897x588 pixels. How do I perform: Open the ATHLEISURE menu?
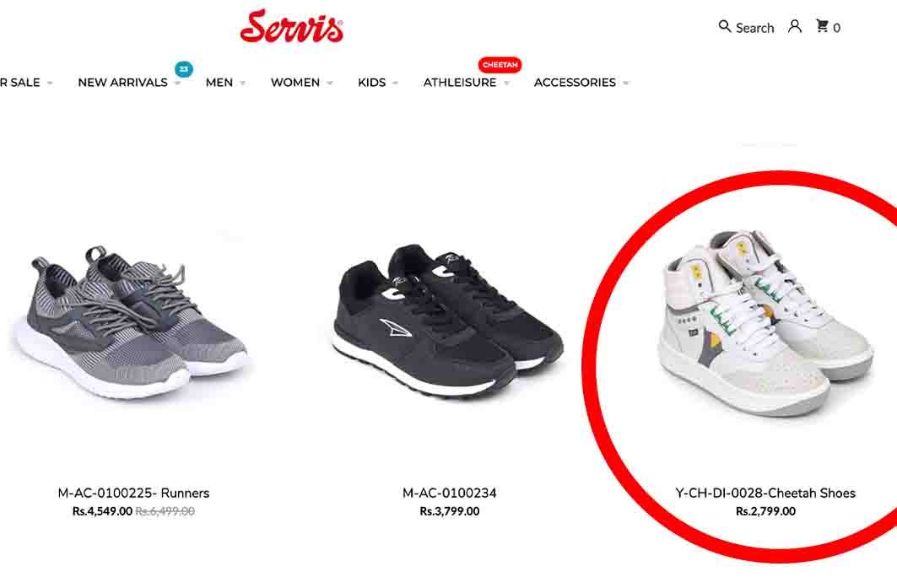[460, 83]
